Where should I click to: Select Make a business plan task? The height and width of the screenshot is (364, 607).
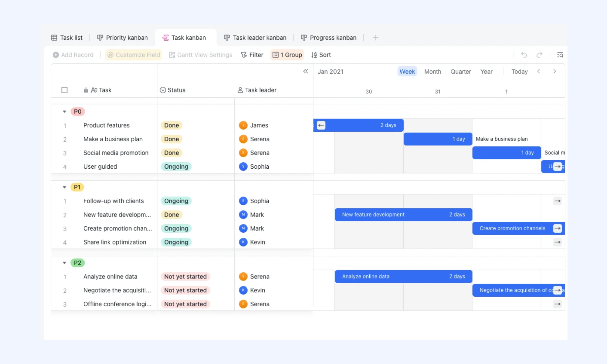pos(113,139)
